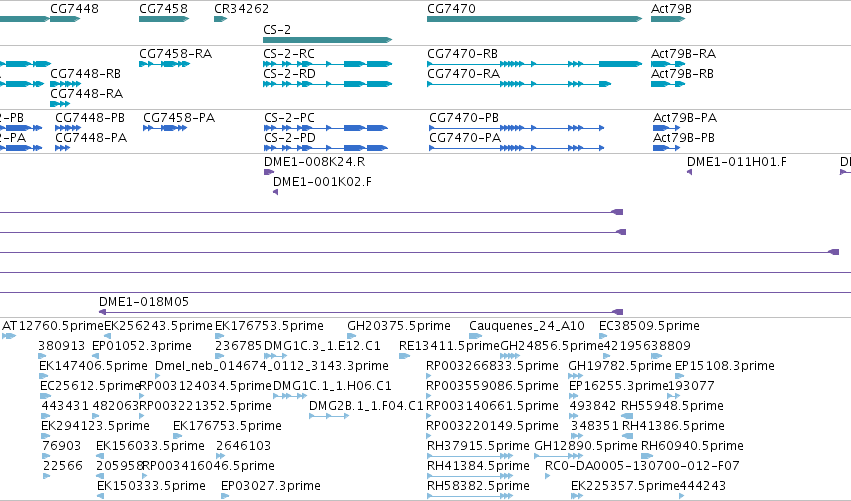Select the CG7458 gene annotation bar
The height and width of the screenshot is (501, 851).
coord(164,19)
